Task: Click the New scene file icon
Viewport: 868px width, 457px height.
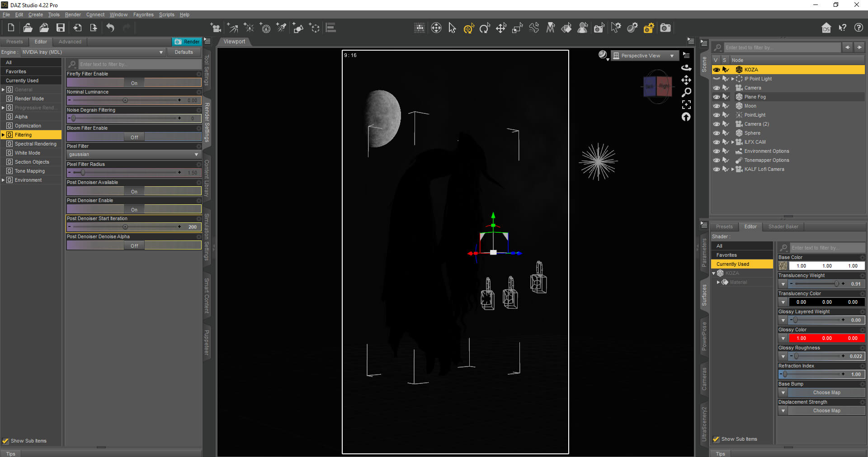Action: 11,28
